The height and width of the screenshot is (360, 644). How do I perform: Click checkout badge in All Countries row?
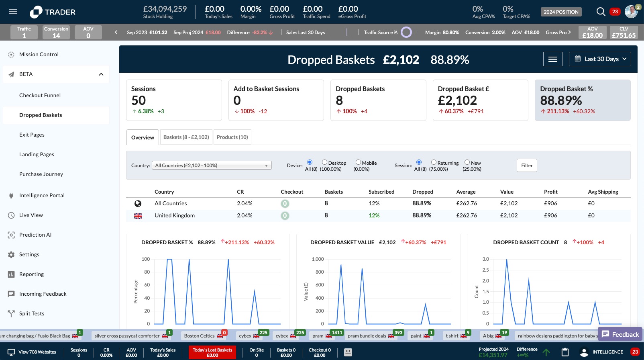coord(285,204)
